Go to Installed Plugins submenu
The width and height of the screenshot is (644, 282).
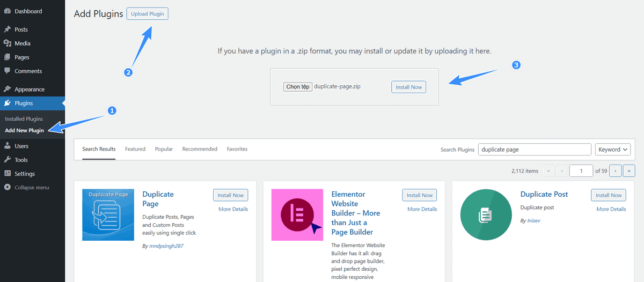pyautogui.click(x=24, y=119)
